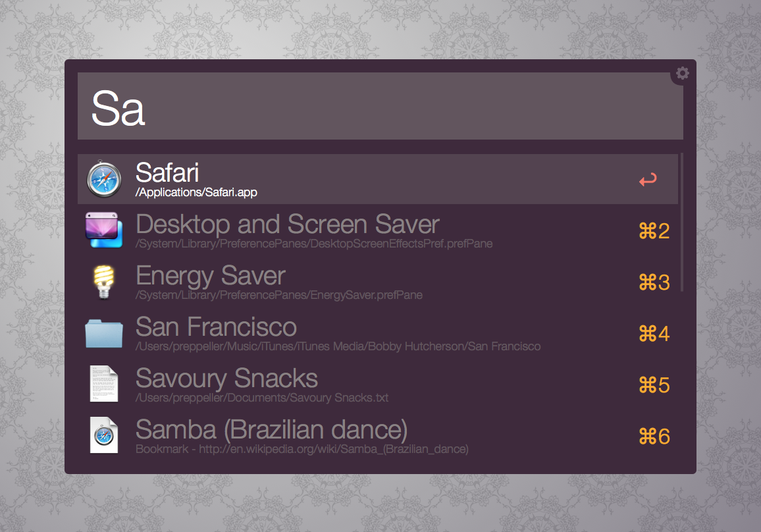This screenshot has width=761, height=532.
Task: Click the Energy Saver lightbulb icon
Action: (104, 282)
